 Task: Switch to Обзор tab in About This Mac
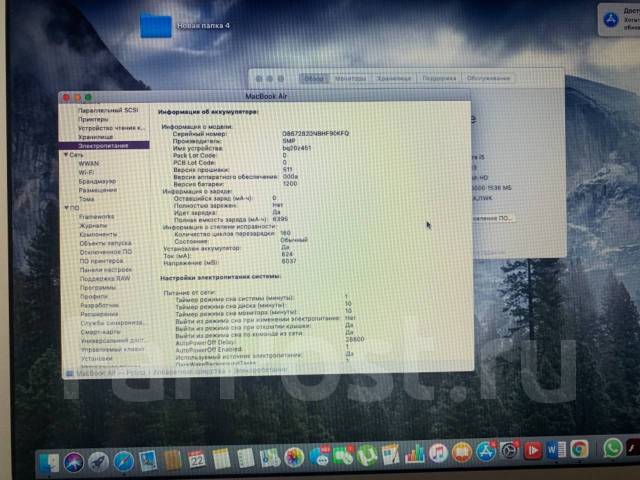tap(313, 78)
